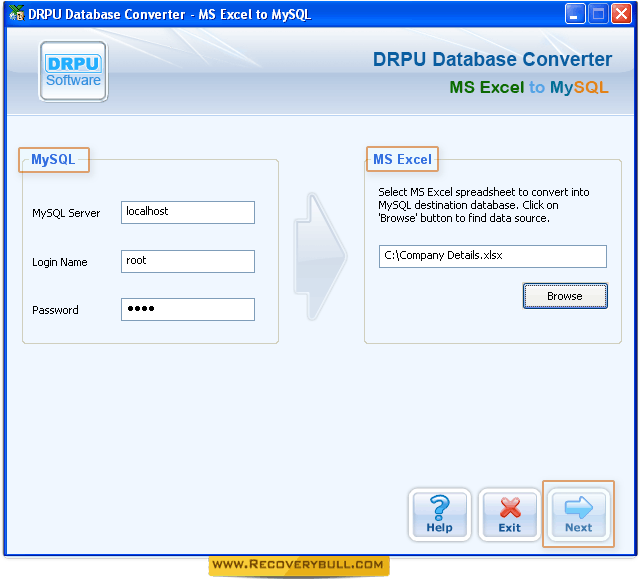
Task: Click the MS Excel group heading
Action: pos(402,159)
